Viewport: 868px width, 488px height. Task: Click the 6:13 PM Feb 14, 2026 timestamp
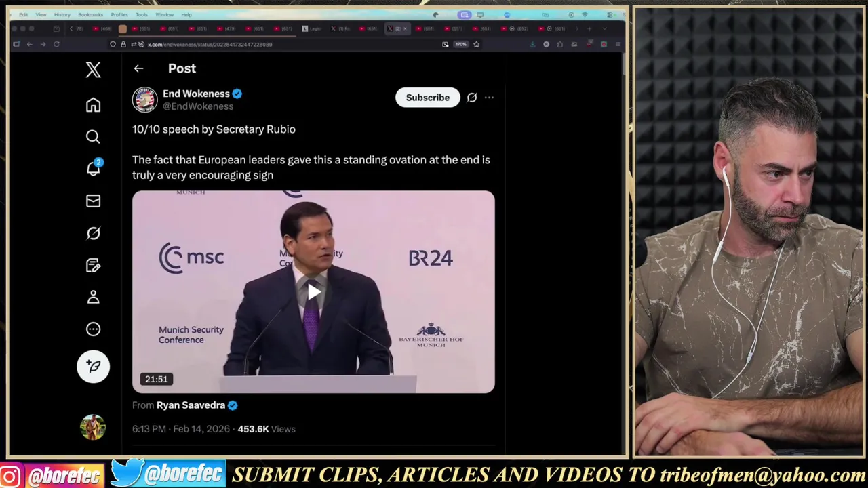pyautogui.click(x=181, y=429)
